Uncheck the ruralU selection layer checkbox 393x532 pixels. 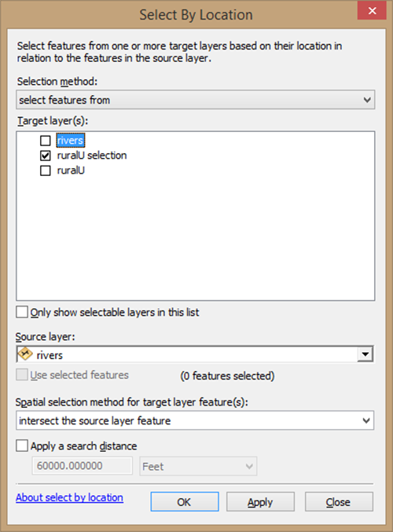click(45, 156)
